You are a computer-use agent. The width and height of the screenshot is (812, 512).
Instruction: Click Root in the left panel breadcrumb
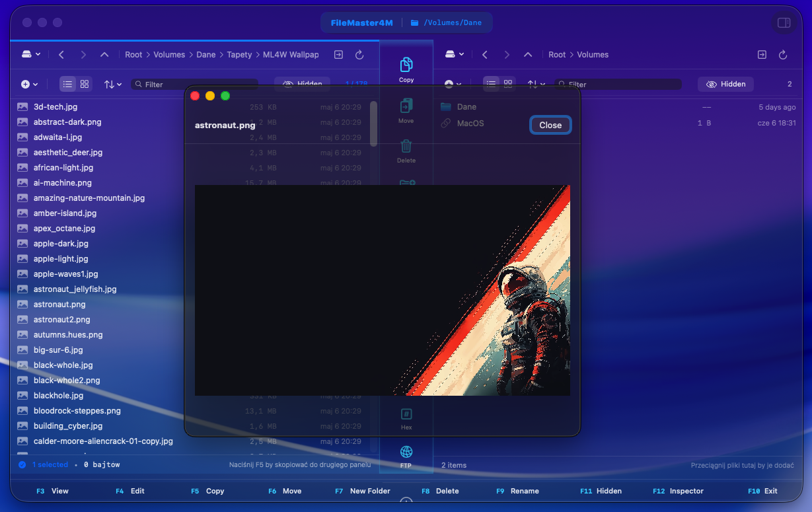(x=134, y=55)
